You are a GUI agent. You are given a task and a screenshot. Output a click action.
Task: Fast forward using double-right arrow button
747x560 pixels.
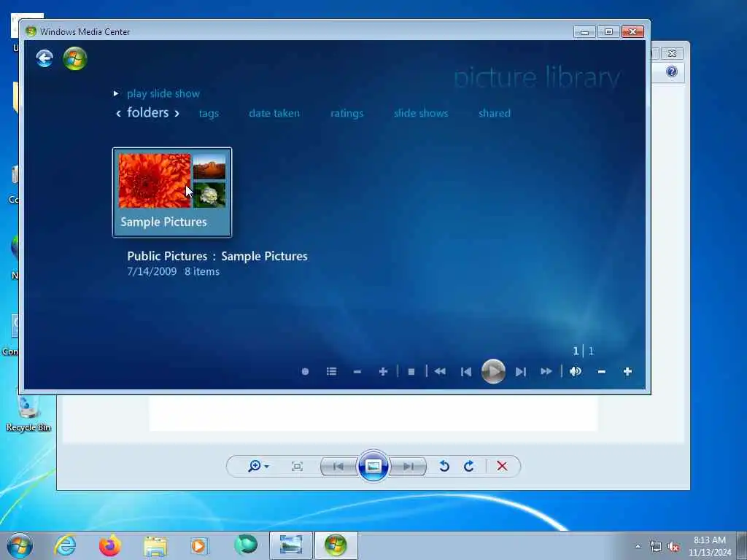click(546, 371)
